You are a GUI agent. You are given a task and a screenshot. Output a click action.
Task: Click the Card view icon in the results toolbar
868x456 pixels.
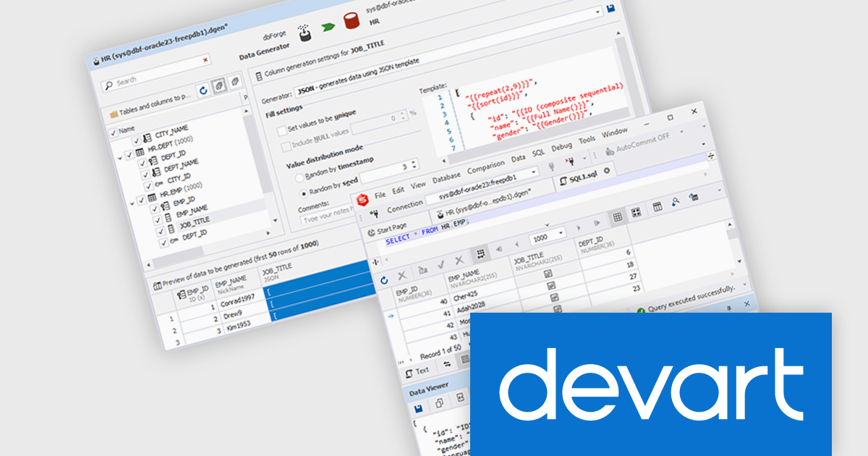pyautogui.click(x=636, y=214)
